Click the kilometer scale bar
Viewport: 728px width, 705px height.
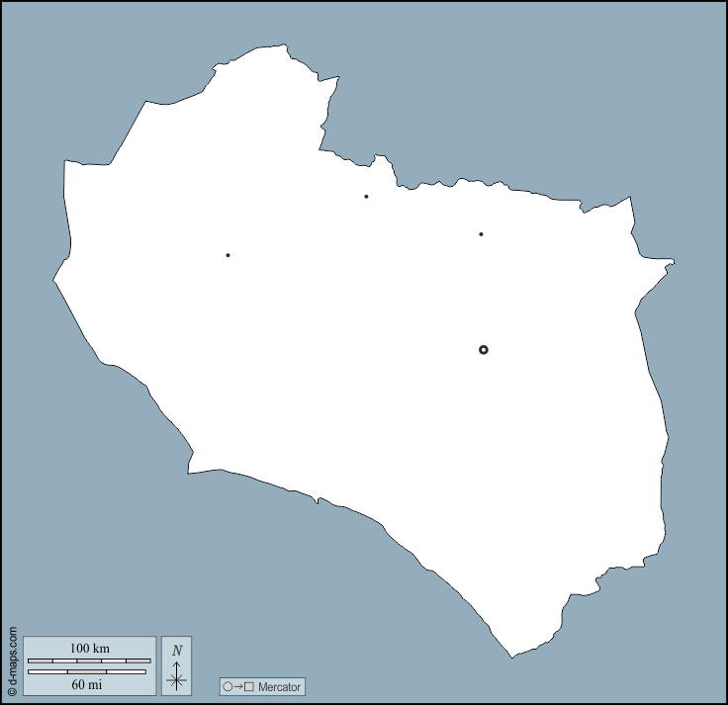pos(89,660)
